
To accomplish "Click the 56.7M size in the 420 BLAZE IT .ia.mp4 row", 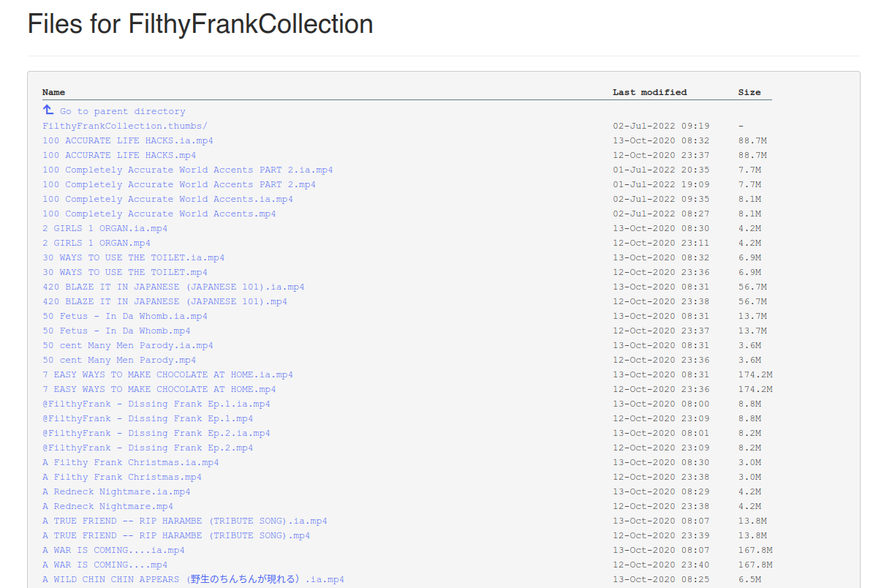I will click(x=752, y=287).
